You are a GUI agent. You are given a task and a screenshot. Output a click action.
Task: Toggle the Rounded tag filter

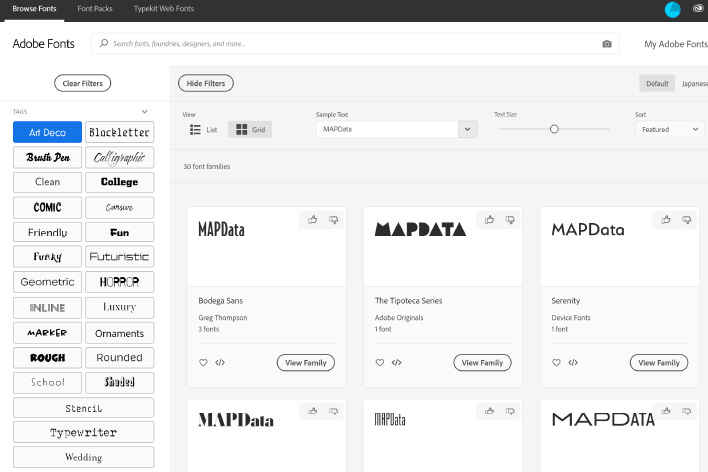(x=120, y=357)
